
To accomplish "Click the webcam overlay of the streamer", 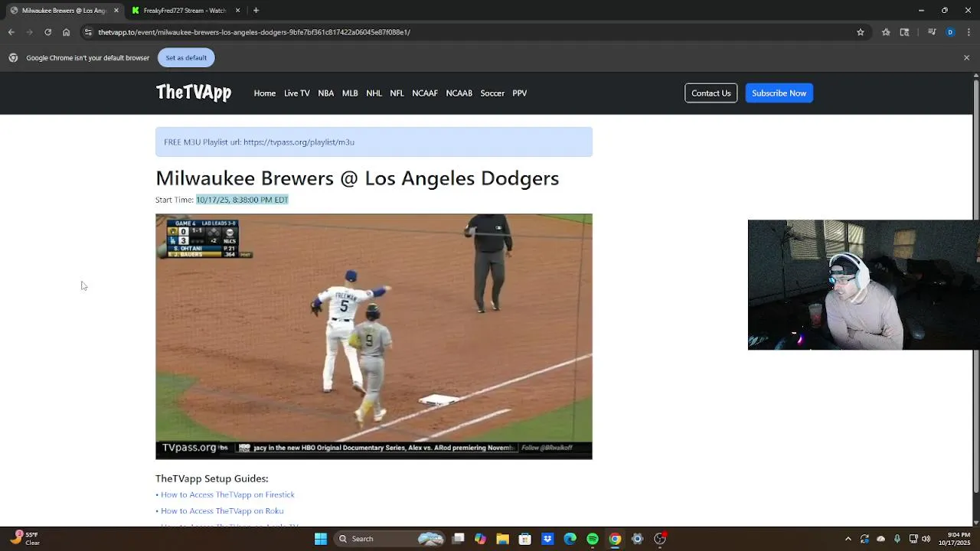I will click(x=864, y=285).
